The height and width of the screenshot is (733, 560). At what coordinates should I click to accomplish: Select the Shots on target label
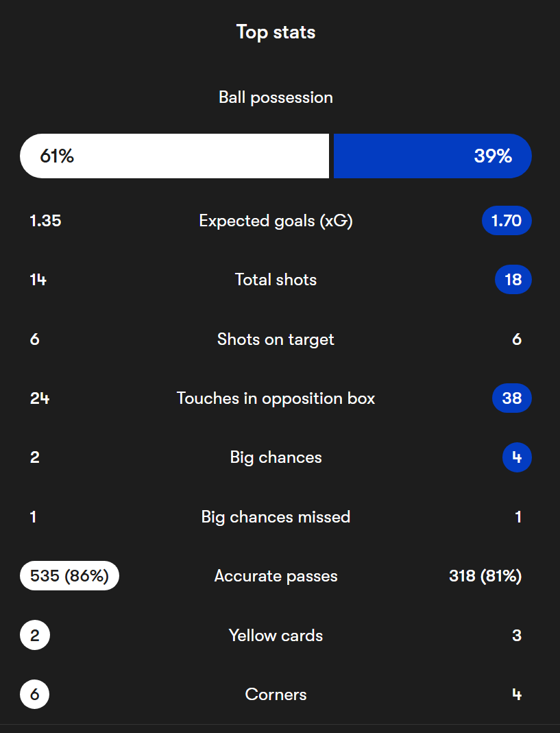tap(276, 339)
